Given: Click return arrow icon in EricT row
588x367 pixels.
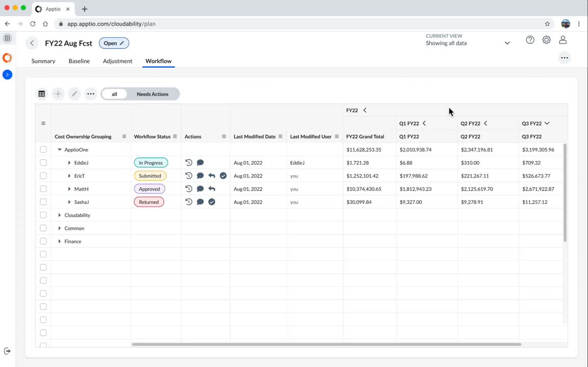Looking at the screenshot, I should point(212,176).
